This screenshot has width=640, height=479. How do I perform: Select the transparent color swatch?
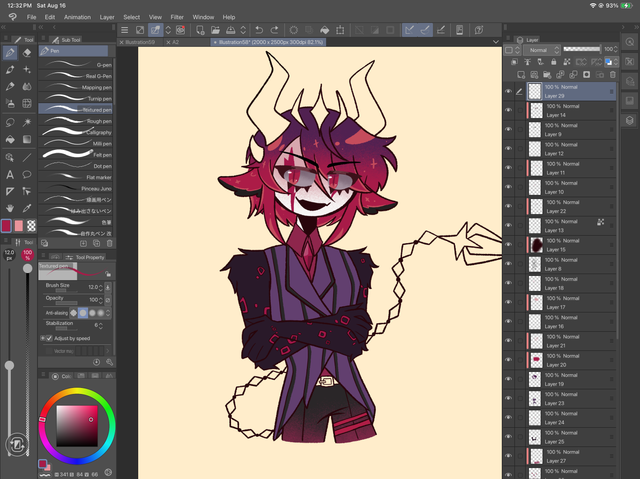tap(31, 226)
